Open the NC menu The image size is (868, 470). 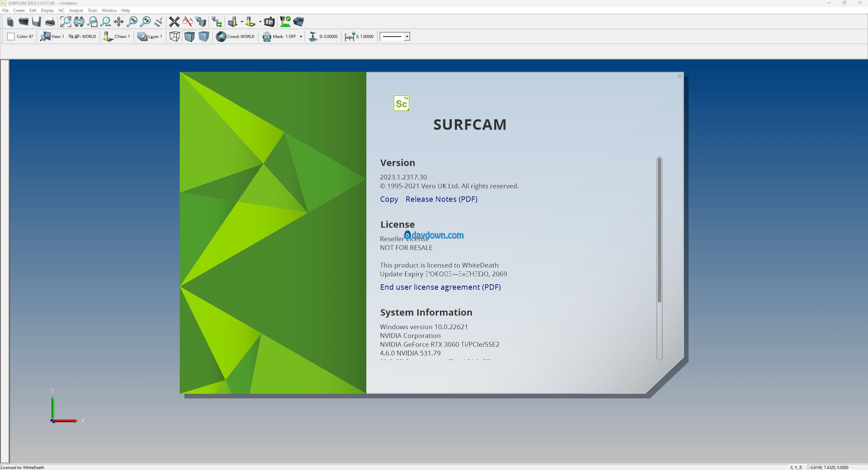(x=61, y=11)
